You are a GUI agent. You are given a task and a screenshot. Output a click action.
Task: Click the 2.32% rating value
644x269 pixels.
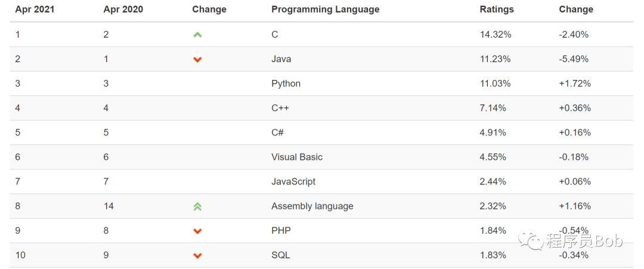coord(493,206)
